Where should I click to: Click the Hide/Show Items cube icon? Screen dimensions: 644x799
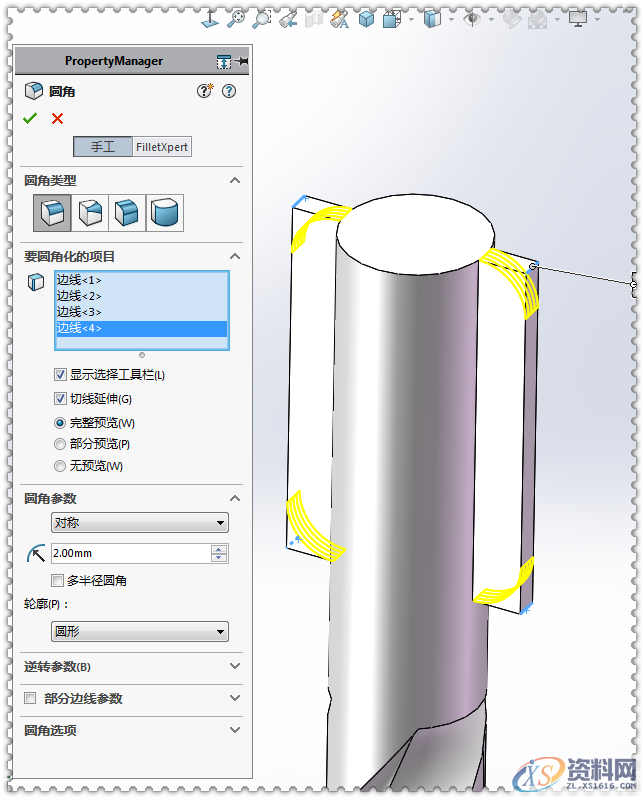(x=432, y=19)
